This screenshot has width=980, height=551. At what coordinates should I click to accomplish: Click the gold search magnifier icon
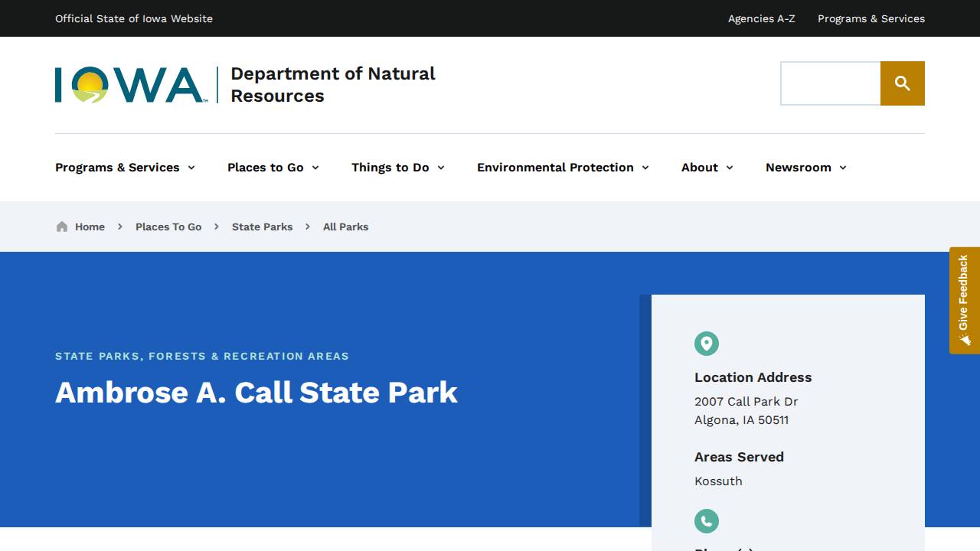[x=903, y=83]
